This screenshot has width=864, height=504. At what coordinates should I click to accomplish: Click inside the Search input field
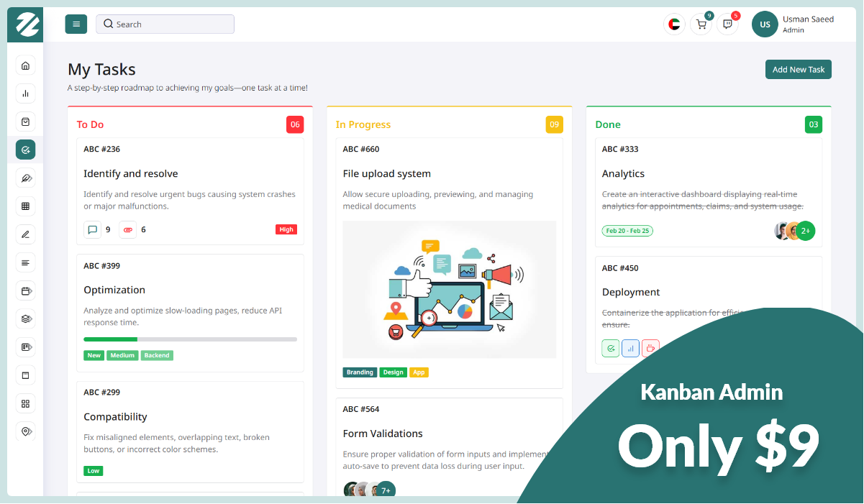pos(164,24)
